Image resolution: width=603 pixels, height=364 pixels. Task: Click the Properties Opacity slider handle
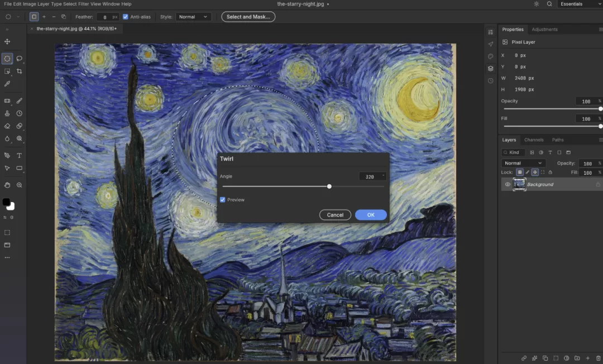coord(600,109)
